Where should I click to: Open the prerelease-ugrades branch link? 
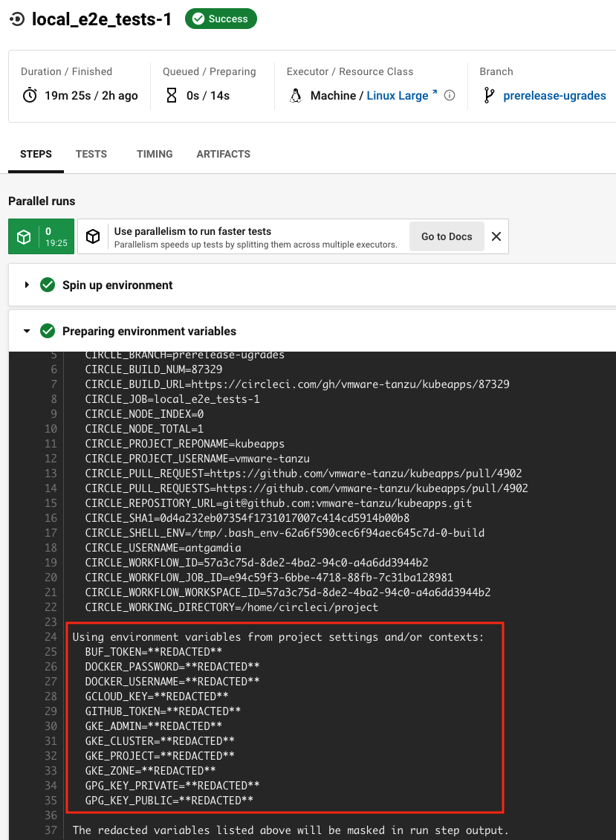coord(554,95)
